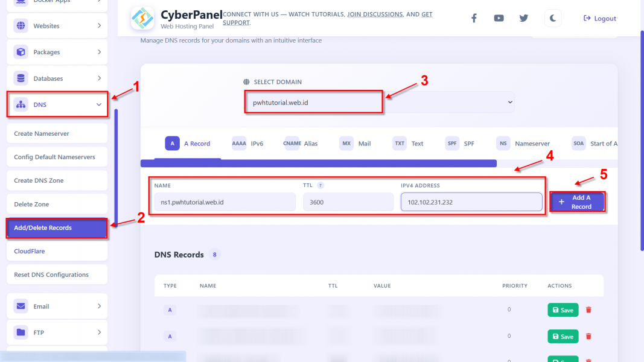Image resolution: width=644 pixels, height=362 pixels.
Task: Toggle dark mode moon icon
Action: click(x=553, y=18)
